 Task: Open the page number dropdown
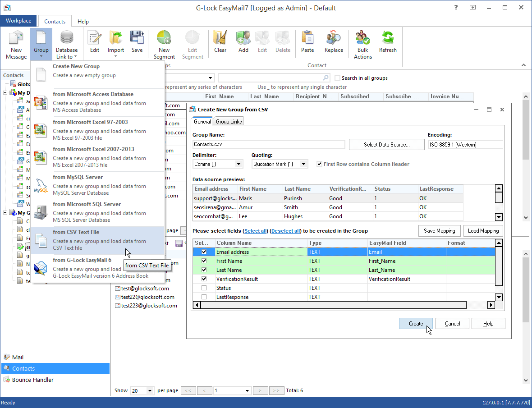(x=247, y=391)
